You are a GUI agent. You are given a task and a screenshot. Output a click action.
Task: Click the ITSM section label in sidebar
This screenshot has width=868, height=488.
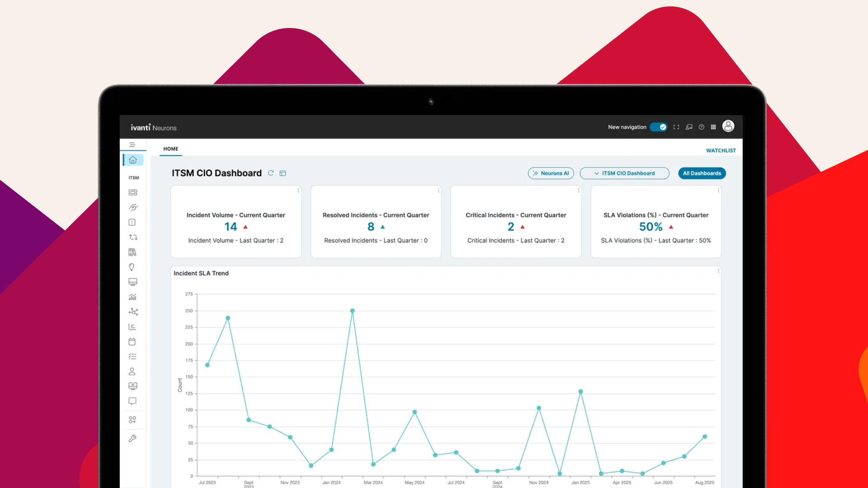pyautogui.click(x=133, y=178)
